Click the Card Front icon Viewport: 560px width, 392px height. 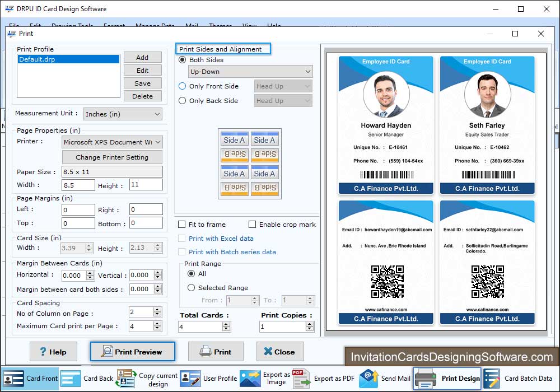click(13, 379)
